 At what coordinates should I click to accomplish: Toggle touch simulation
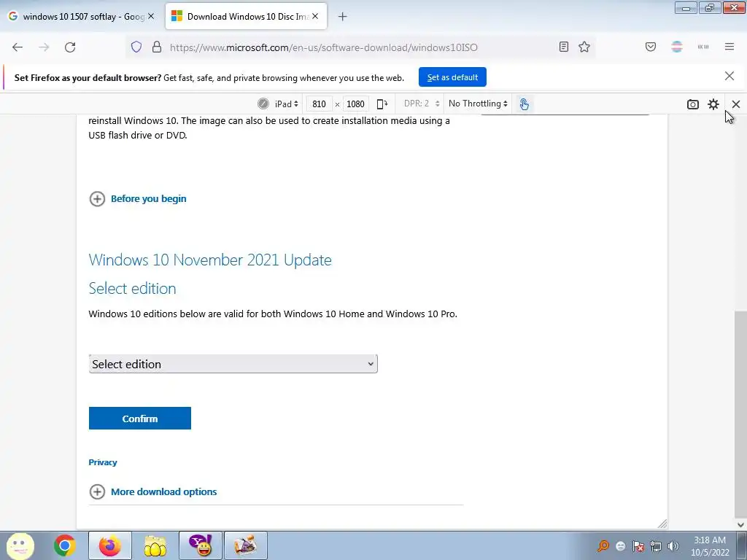point(524,104)
